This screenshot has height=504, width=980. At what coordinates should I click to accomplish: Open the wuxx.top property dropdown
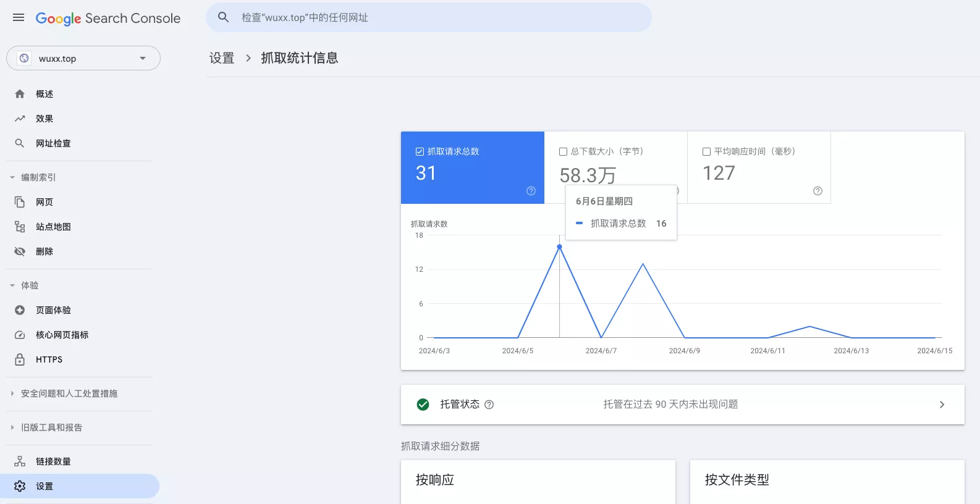pyautogui.click(x=83, y=58)
